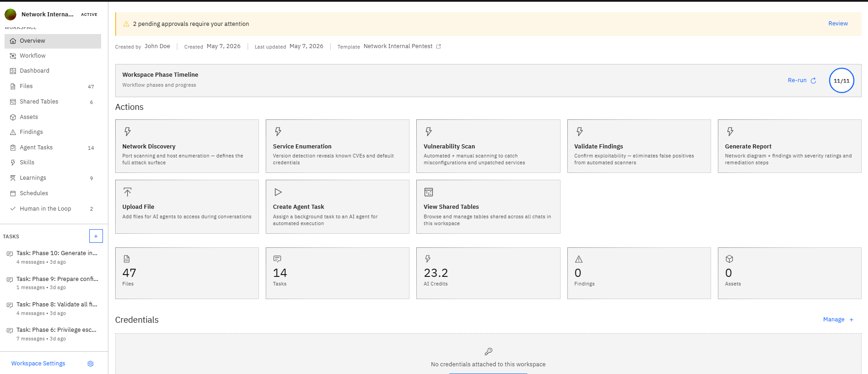
Task: Click the warning icon in approvals banner
Action: point(127,24)
